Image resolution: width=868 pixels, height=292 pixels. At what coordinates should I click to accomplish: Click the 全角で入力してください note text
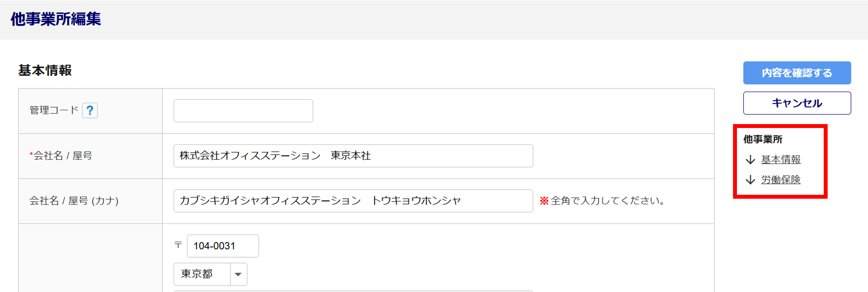[608, 200]
